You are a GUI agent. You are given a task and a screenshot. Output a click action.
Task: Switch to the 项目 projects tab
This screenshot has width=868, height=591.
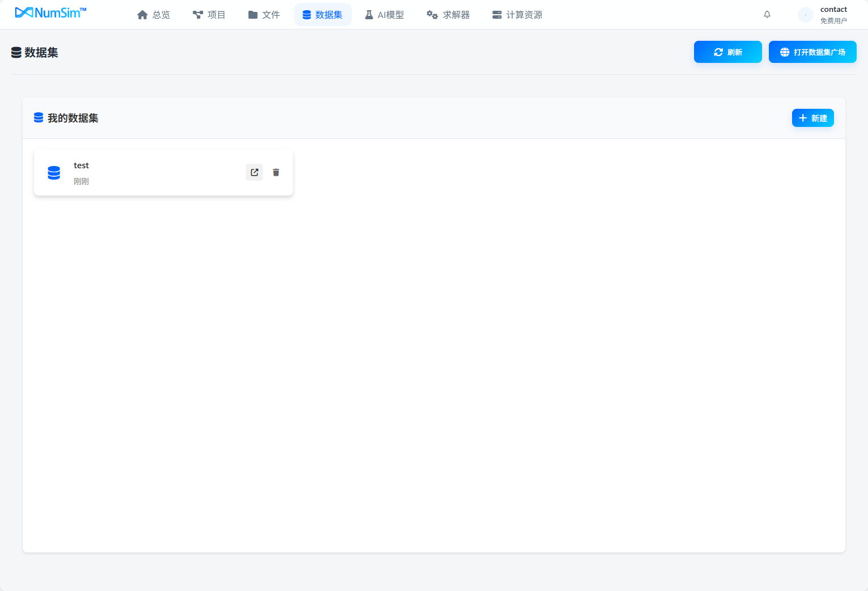tap(209, 15)
